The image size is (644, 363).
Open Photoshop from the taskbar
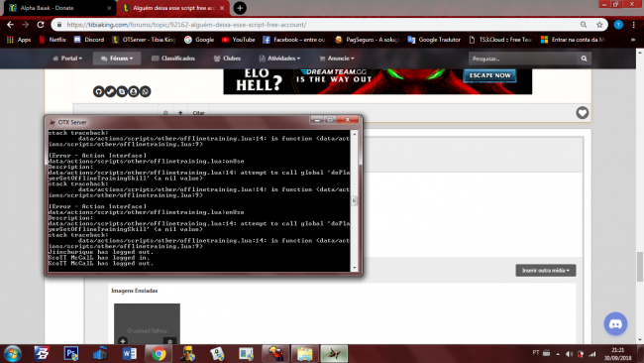[x=71, y=353]
